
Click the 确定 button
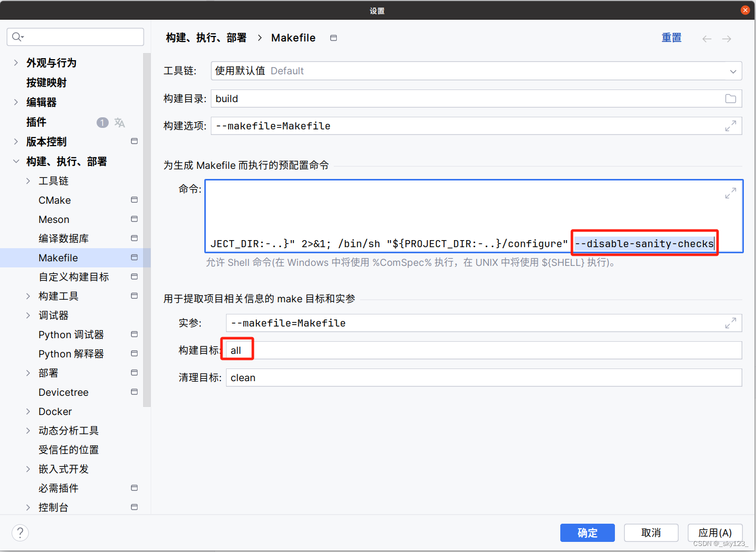click(x=587, y=533)
